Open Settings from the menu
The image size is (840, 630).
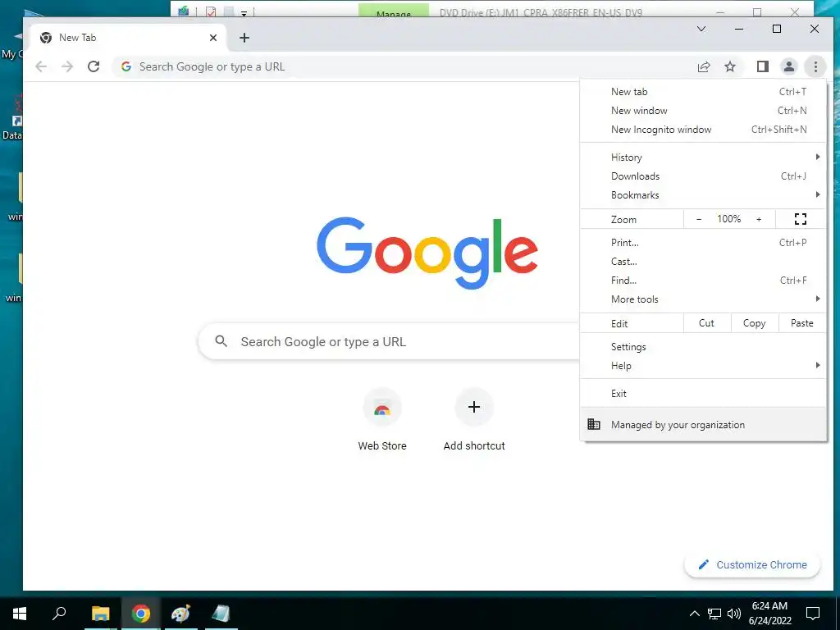(x=703, y=347)
